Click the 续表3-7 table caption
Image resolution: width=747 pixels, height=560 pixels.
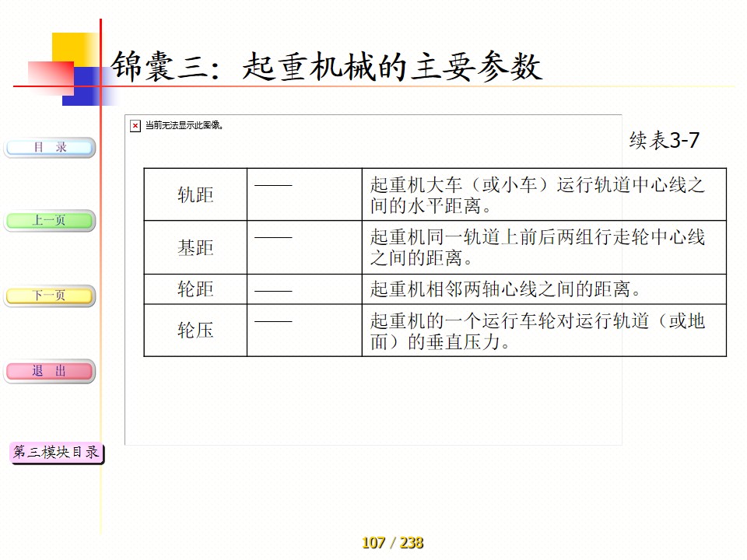(x=664, y=141)
